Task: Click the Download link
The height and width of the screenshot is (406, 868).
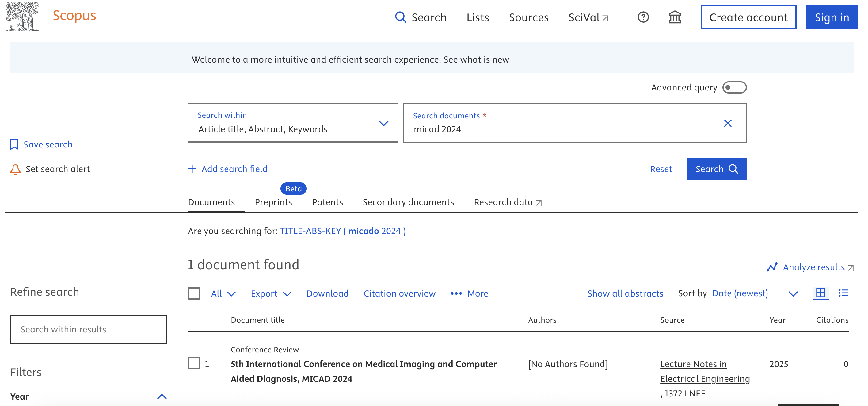Action: coord(327,293)
